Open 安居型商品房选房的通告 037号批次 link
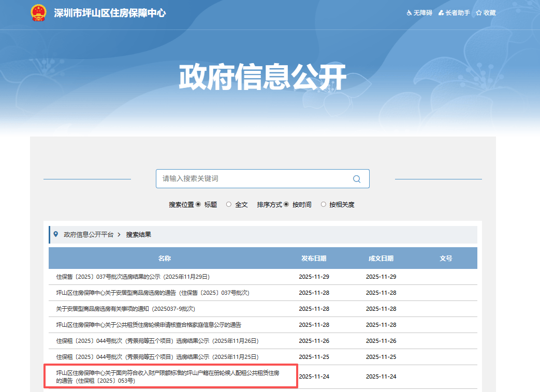The height and width of the screenshot is (392, 540). 153,293
